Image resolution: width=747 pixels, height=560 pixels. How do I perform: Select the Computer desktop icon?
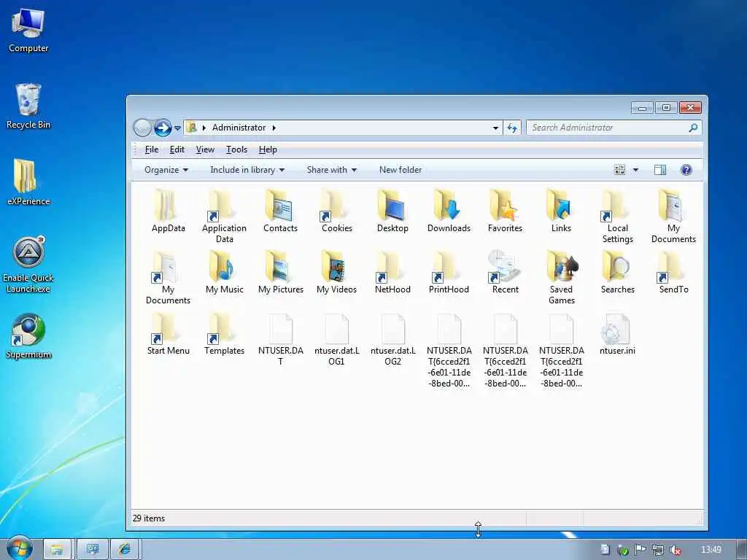[28, 30]
